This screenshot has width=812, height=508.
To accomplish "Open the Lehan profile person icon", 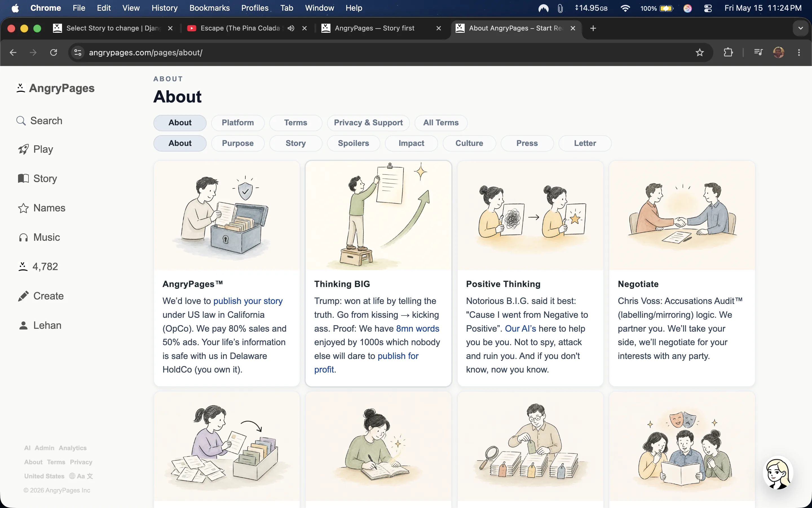I will point(23,325).
